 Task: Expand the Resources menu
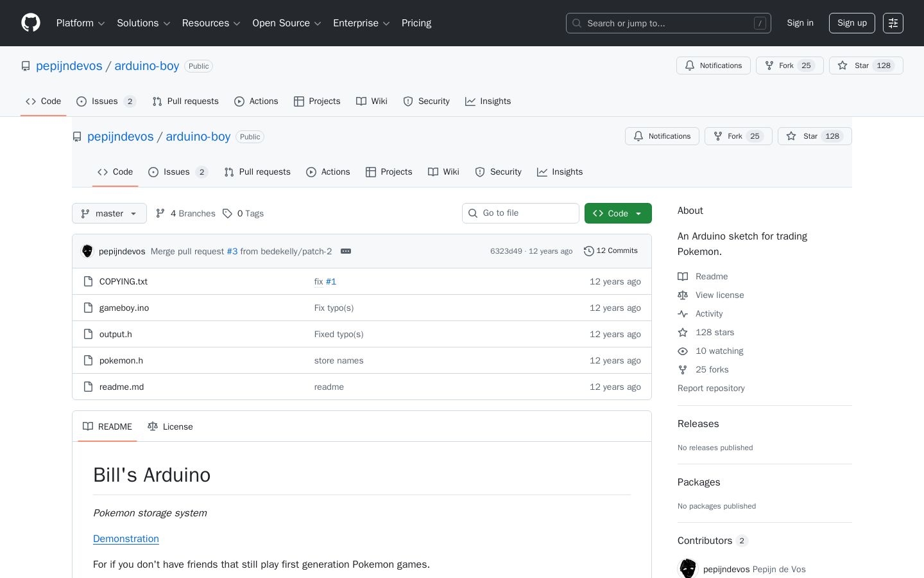(211, 23)
